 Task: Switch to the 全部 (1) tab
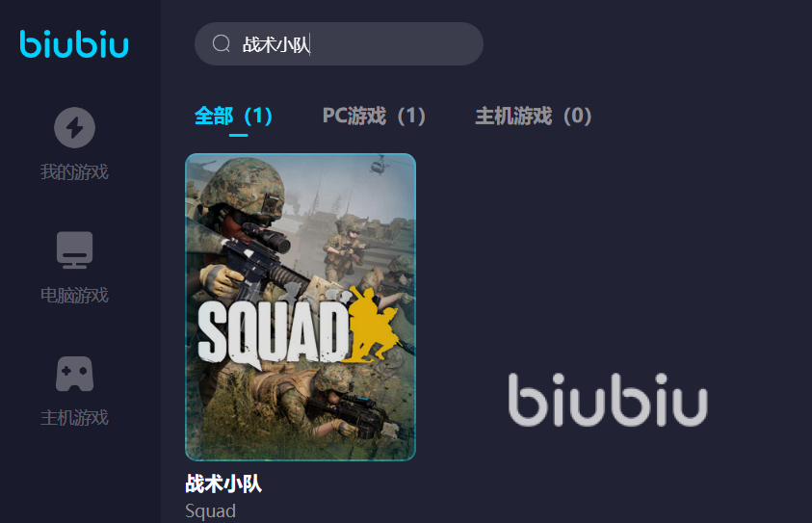[233, 116]
